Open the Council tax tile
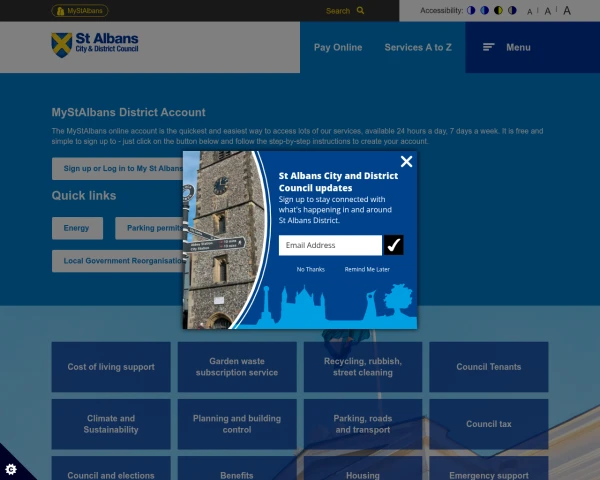 point(489,424)
